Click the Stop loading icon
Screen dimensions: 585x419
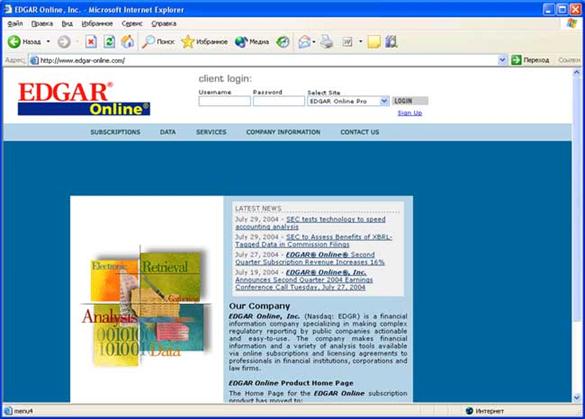click(91, 41)
